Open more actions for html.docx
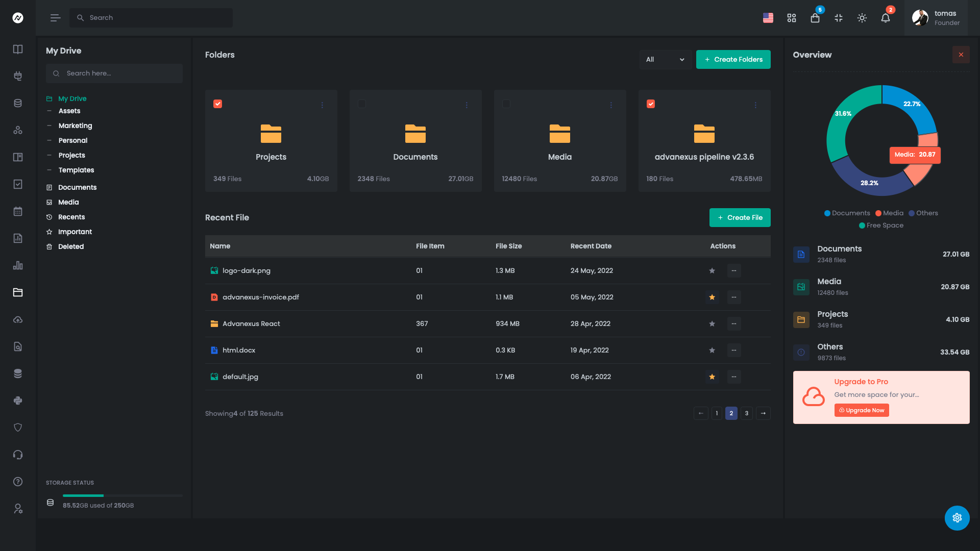 [x=734, y=350]
